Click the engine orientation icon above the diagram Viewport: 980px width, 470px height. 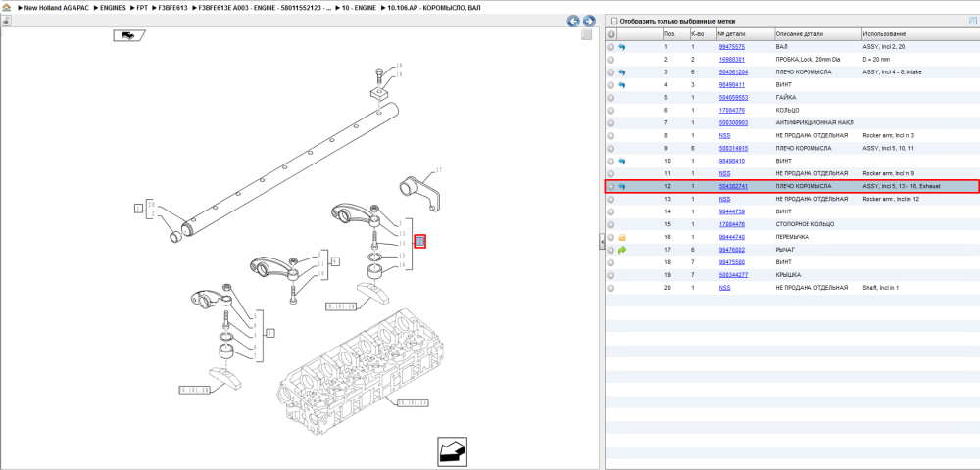(128, 35)
